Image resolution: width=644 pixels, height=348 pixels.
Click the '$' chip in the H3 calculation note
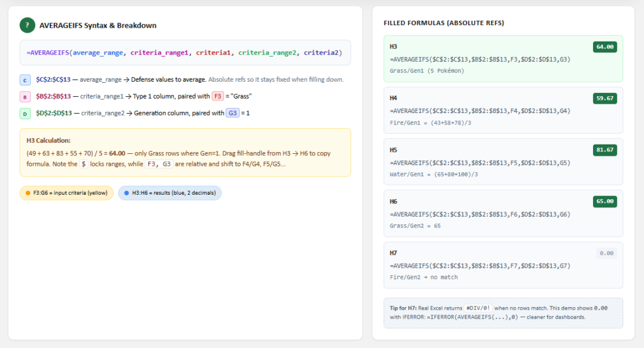[x=84, y=164]
